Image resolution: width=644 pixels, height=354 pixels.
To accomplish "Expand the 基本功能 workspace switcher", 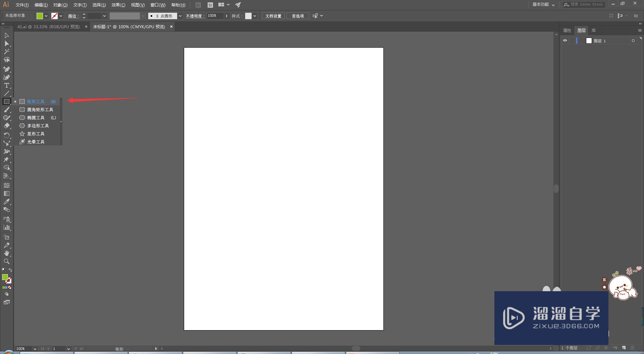I will (544, 5).
